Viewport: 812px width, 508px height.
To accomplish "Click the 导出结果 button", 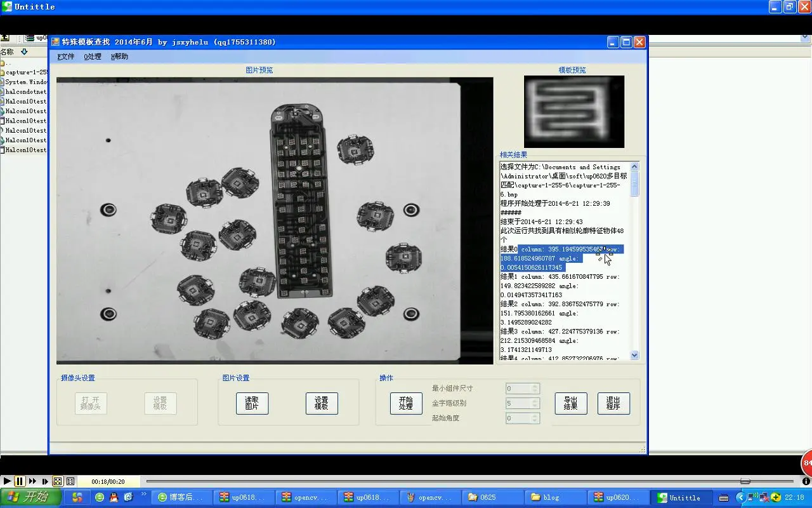I will pyautogui.click(x=570, y=403).
